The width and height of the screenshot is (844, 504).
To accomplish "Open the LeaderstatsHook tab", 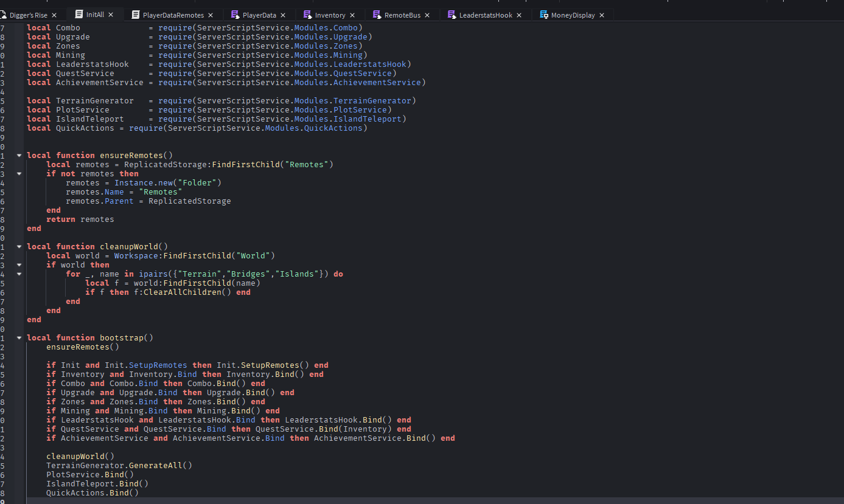I will (x=486, y=15).
